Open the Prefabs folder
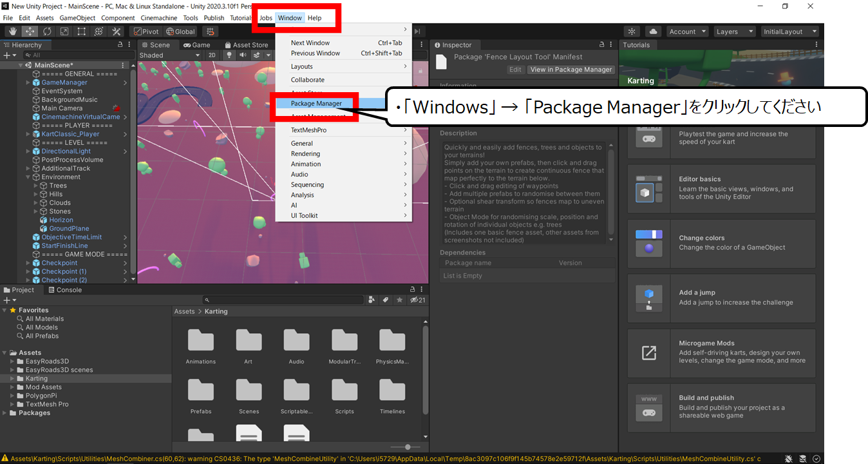The image size is (868, 464). tap(201, 396)
